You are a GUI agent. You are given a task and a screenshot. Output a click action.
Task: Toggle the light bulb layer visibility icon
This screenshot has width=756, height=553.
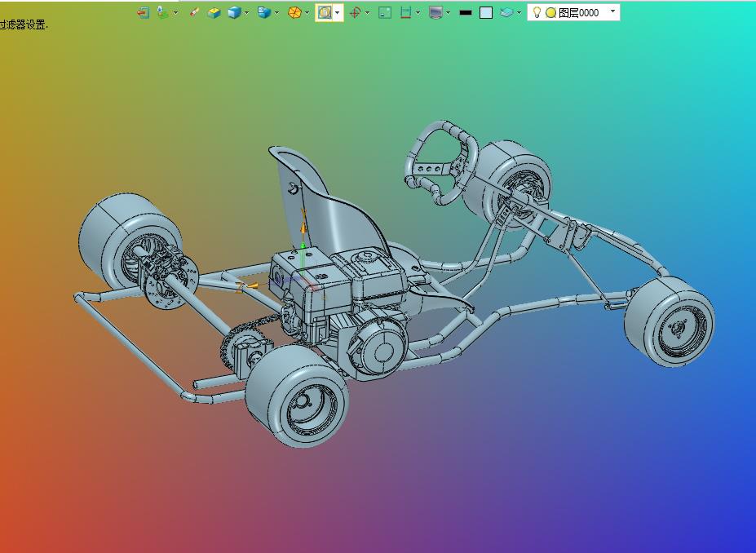point(537,12)
